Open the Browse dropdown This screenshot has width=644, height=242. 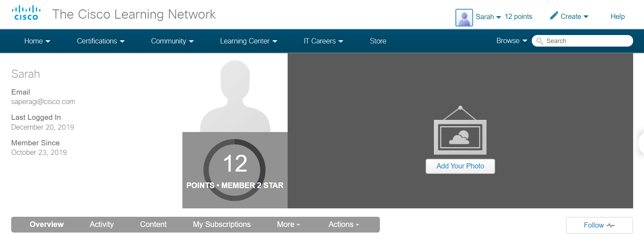(x=512, y=41)
